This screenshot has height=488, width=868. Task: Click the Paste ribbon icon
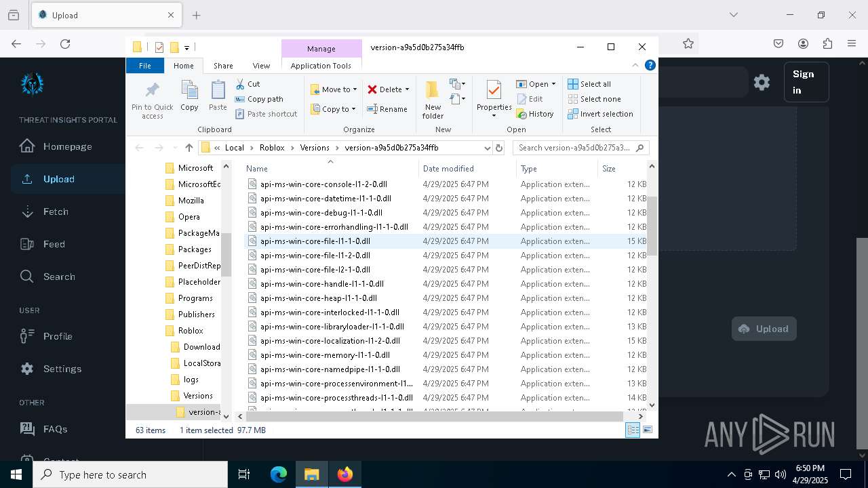point(218,96)
